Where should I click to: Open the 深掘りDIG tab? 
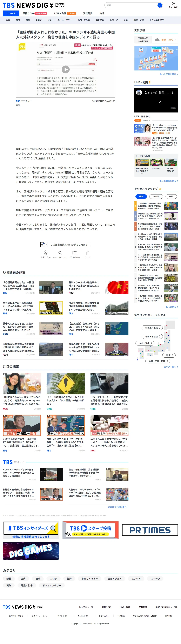tap(34, 14)
